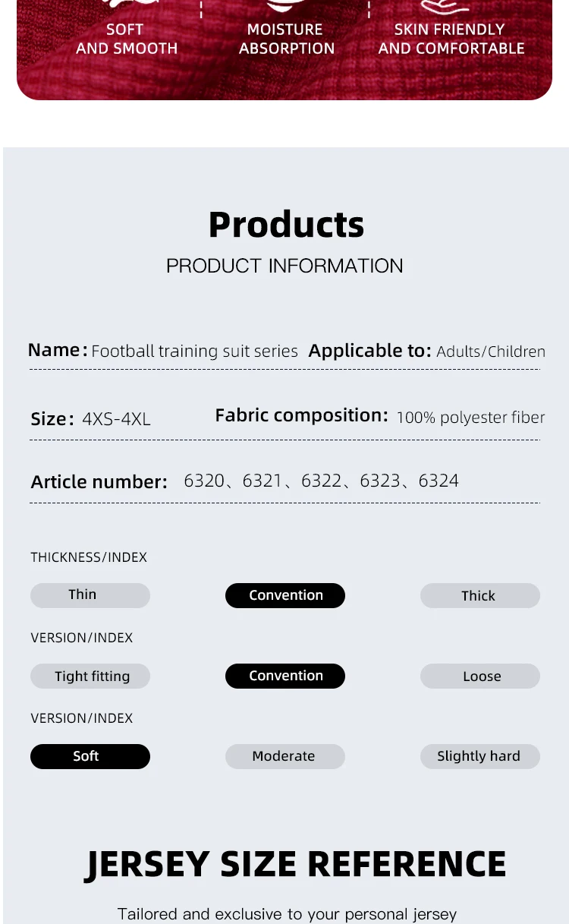Choose Convention beside Tight fitting
The height and width of the screenshot is (924, 569).
coord(285,676)
